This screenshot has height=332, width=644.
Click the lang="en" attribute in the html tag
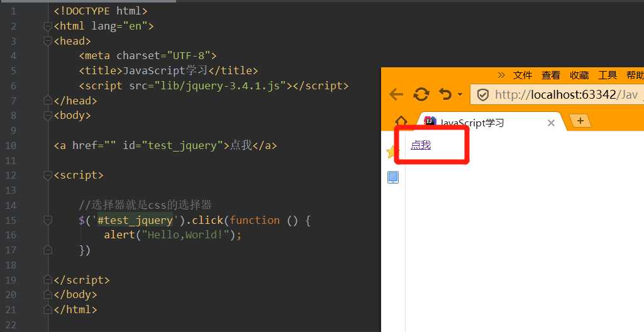[x=119, y=26]
